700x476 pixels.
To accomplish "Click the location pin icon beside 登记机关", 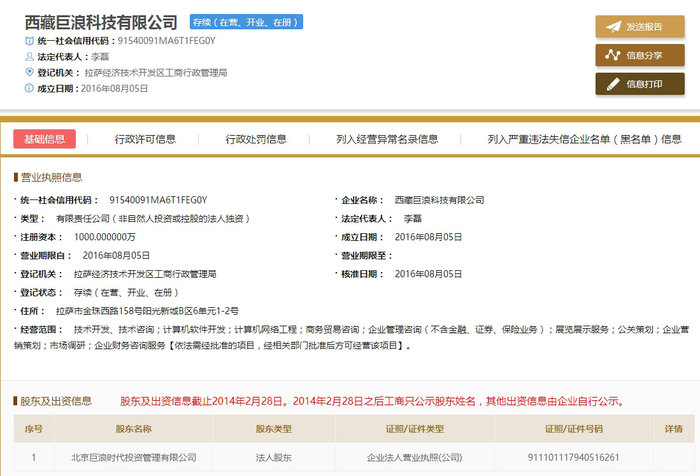I will coord(29,72).
